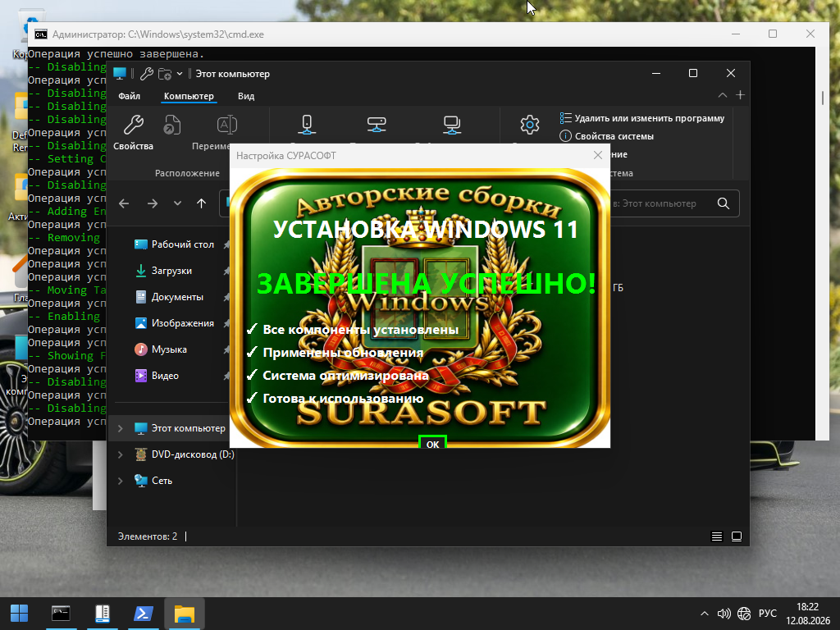This screenshot has height=630, width=840.
Task: Click the Properties wrench in the title bar
Action: pos(146,73)
